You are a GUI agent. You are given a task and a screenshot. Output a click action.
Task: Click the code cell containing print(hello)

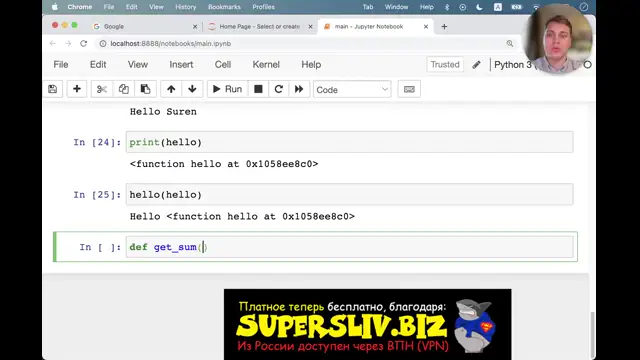pos(349,142)
